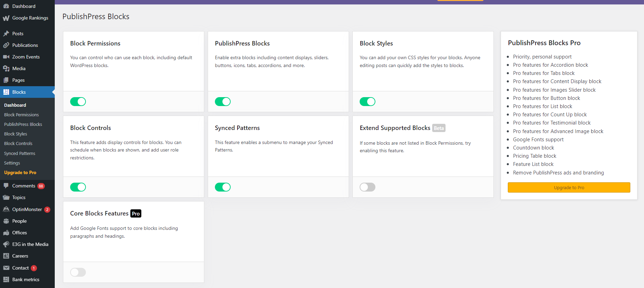Viewport: 644px width, 288px height.
Task: Click the Pro badge on Core Blocks Features
Action: (136, 213)
